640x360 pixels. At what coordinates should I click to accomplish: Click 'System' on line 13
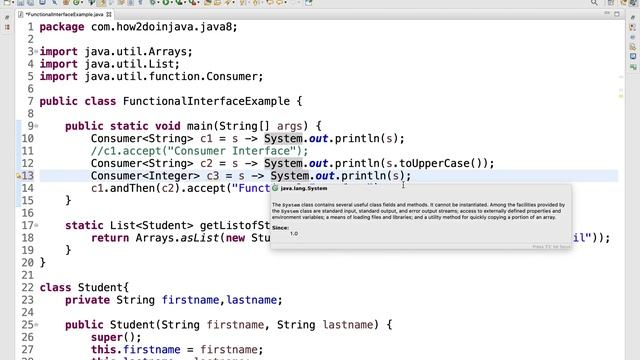pyautogui.click(x=290, y=176)
